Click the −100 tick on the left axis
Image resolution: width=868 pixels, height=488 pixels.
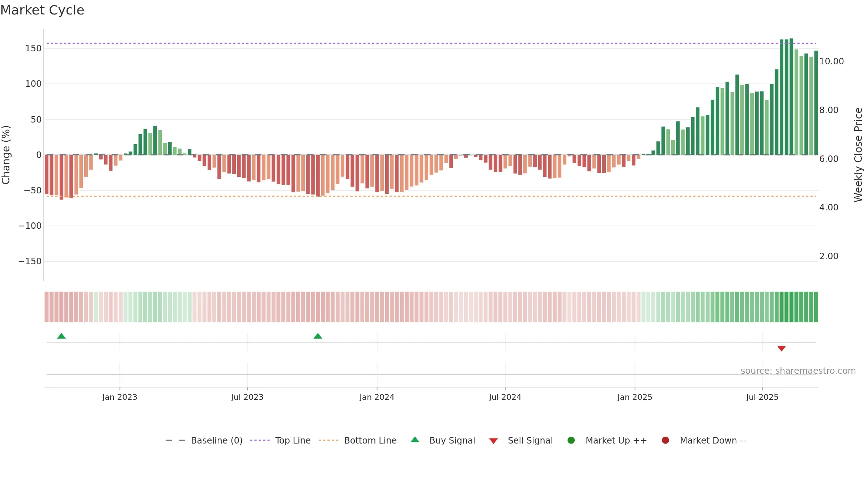pyautogui.click(x=30, y=226)
